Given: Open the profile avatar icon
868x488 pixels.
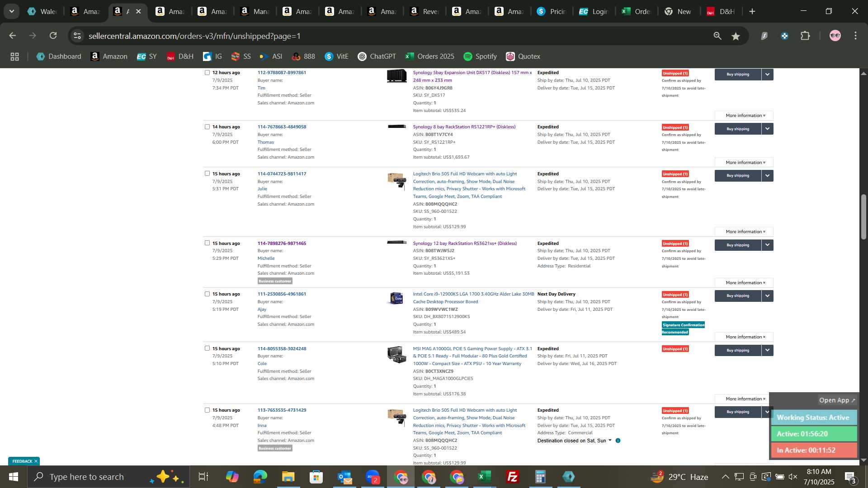Looking at the screenshot, I should click(835, 36).
